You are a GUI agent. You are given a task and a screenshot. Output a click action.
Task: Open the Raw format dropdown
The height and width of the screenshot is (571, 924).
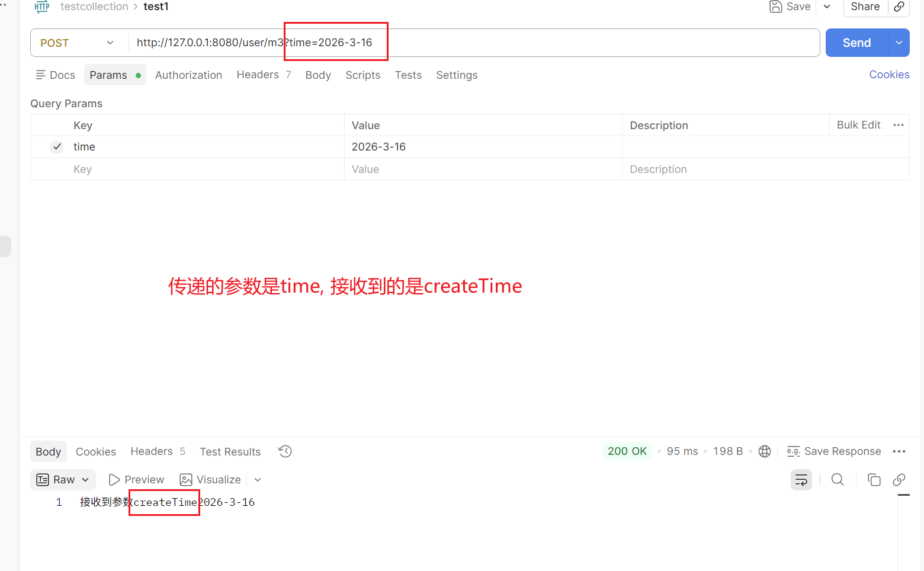tap(63, 480)
